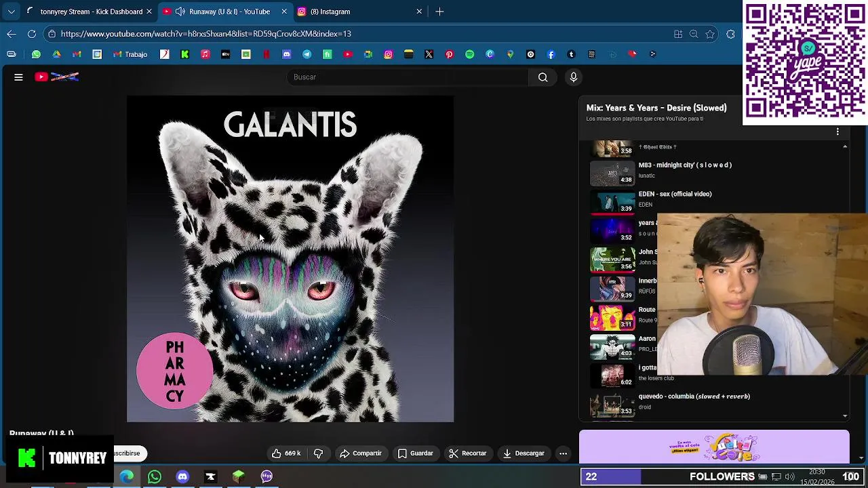Click the Descargar download button
Viewport: 868px width, 488px height.
pos(524,453)
